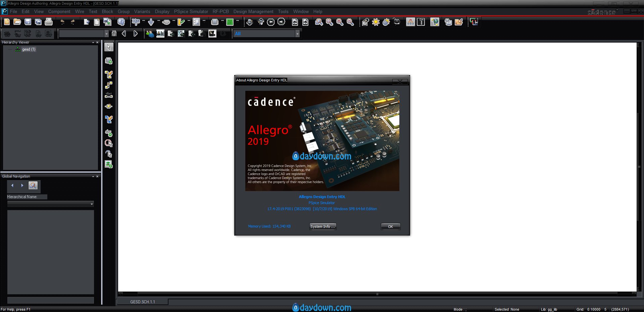Screen dimensions: 644x312
Task: Click the blue zoom-in magnifier icon
Action: pyautogui.click(x=340, y=22)
